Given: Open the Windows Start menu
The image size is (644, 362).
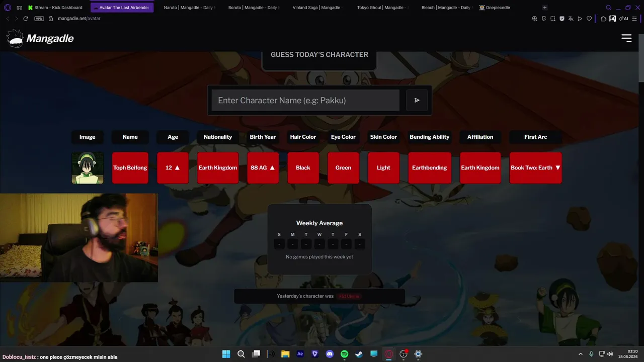Looking at the screenshot, I should point(226,354).
